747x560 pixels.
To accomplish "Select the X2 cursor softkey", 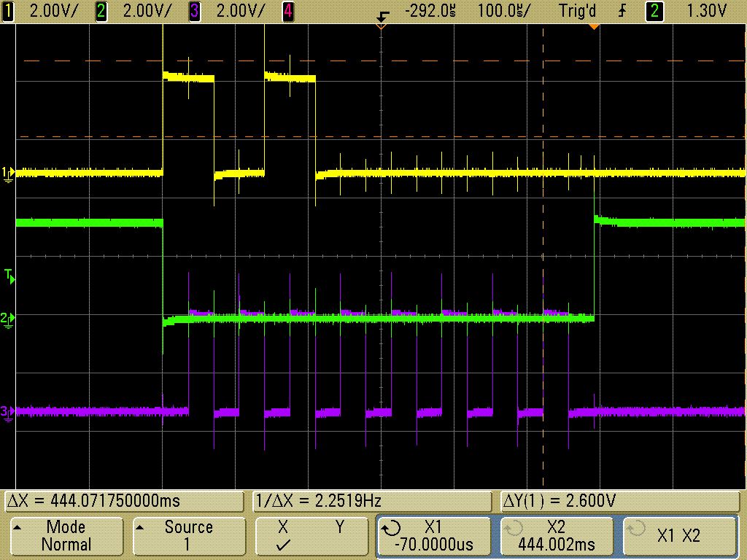I will 556,535.
